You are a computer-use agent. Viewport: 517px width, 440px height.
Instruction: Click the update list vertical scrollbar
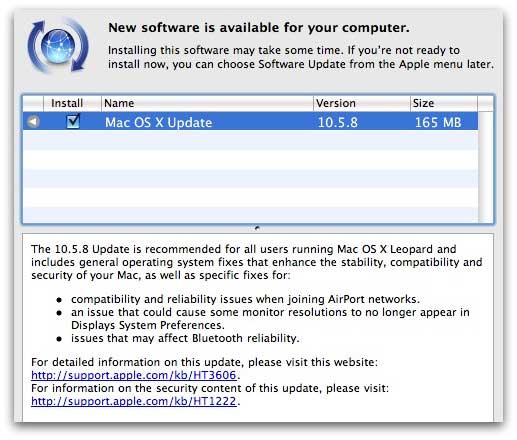pos(485,167)
